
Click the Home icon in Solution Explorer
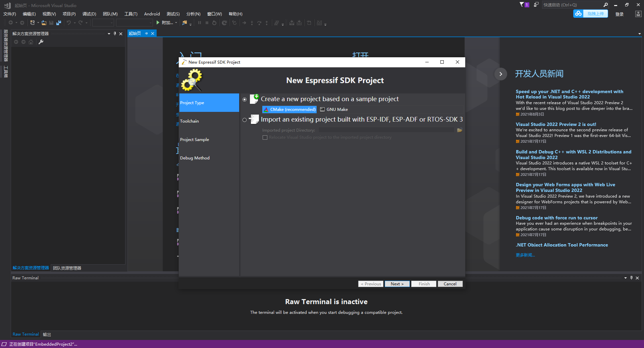click(31, 42)
